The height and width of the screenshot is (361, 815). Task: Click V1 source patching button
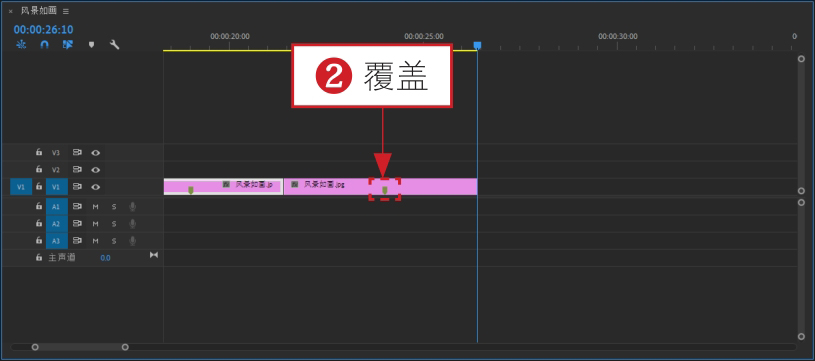[x=21, y=187]
